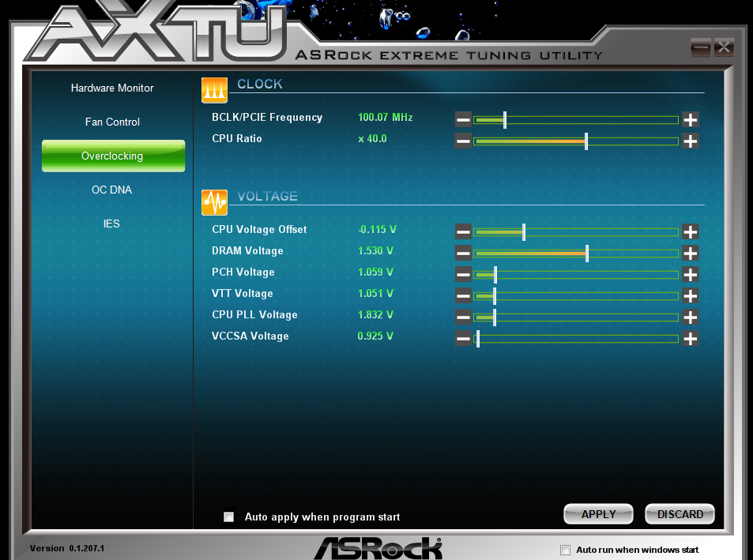The width and height of the screenshot is (753, 560).
Task: Open the OC DNA page
Action: pyautogui.click(x=112, y=190)
